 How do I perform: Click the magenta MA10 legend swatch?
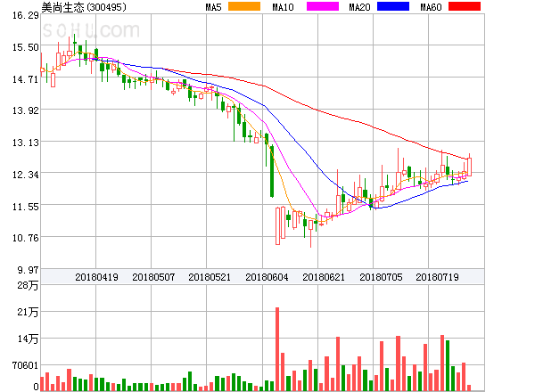pyautogui.click(x=323, y=6)
